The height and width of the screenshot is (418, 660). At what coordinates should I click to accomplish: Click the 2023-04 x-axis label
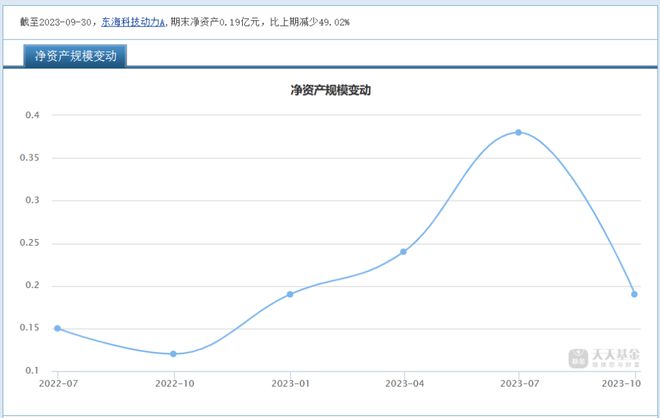(404, 383)
